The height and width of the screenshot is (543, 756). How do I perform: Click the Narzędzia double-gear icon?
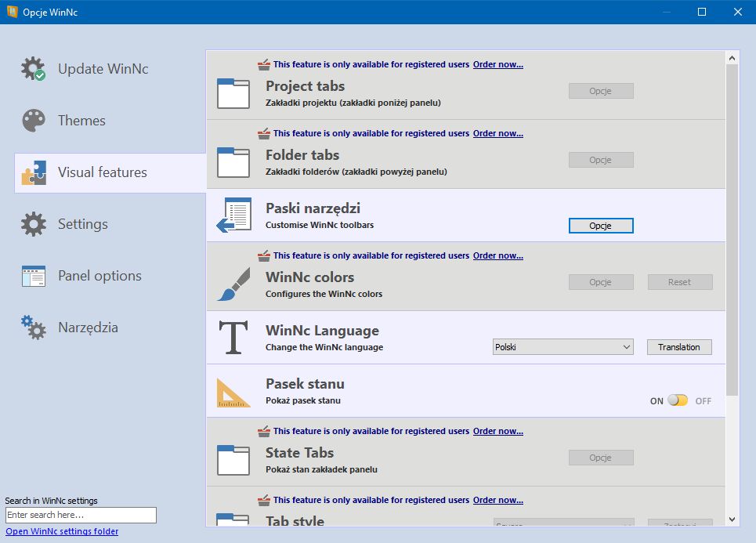coord(33,328)
